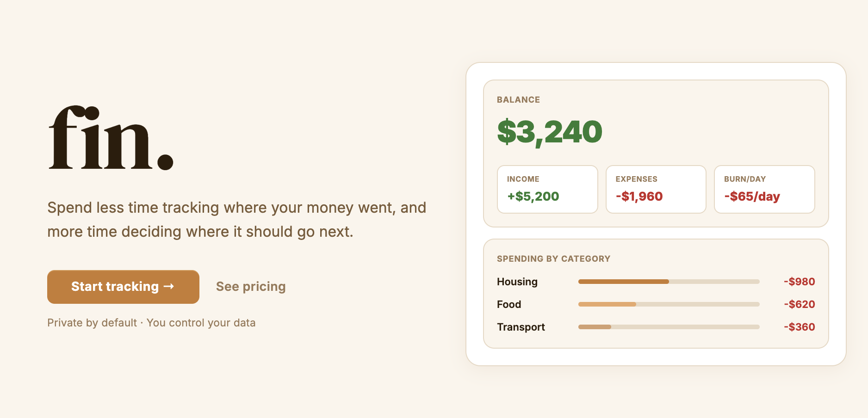The width and height of the screenshot is (868, 418).
Task: Click the -$980 Housing amount
Action: coord(799,282)
